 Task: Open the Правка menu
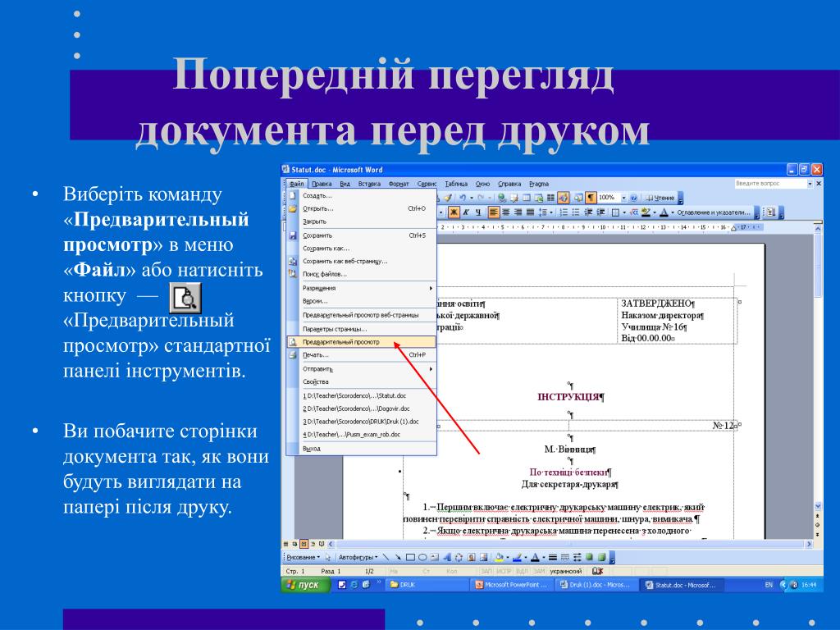322,184
